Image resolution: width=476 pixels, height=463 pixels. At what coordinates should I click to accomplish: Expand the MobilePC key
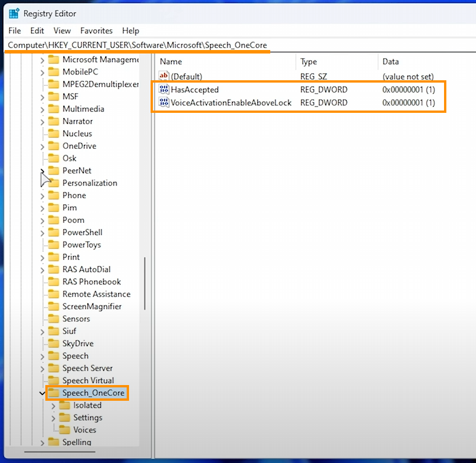tap(42, 72)
